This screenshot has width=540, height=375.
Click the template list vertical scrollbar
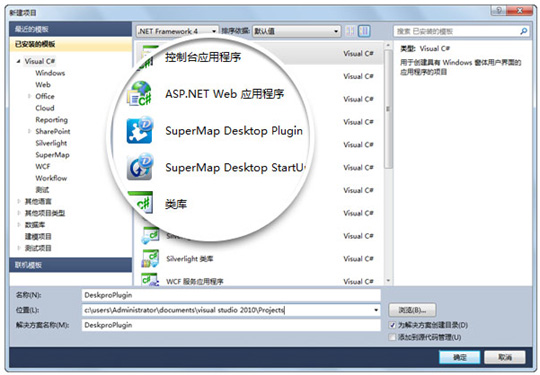point(388,163)
